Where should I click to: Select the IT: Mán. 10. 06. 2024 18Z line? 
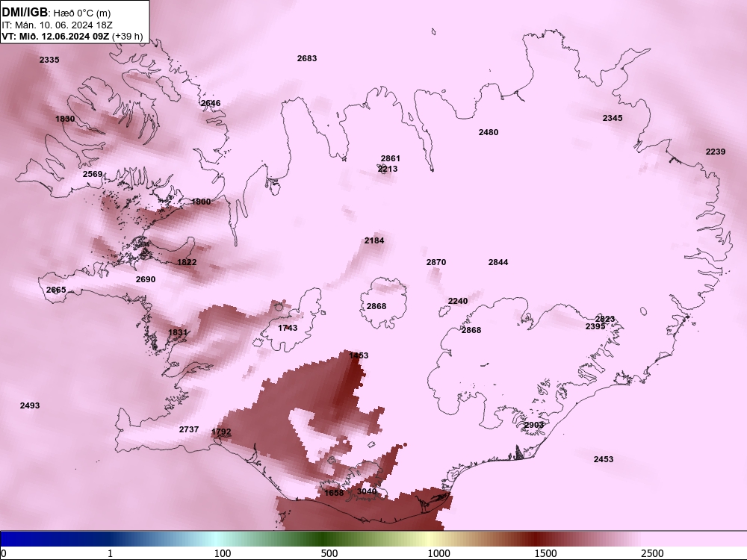(x=58, y=25)
